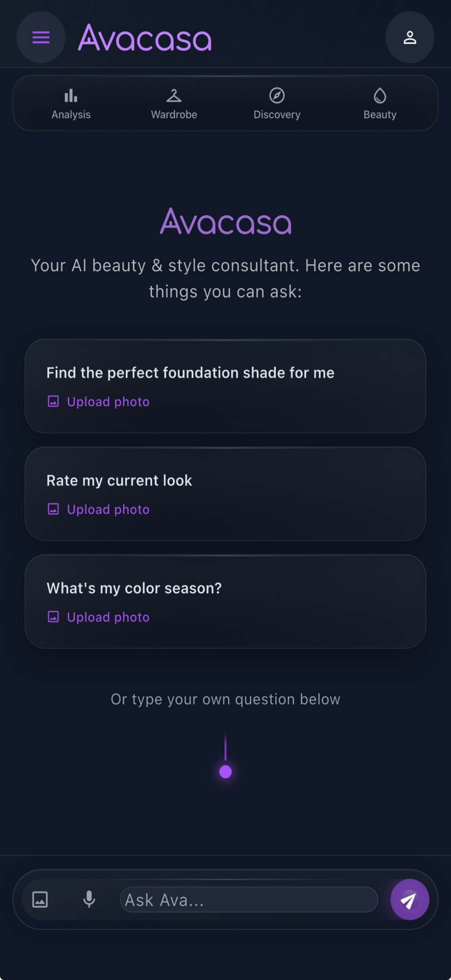Image resolution: width=451 pixels, height=980 pixels.
Task: Switch to the Wardrobe tab label
Action: point(174,115)
